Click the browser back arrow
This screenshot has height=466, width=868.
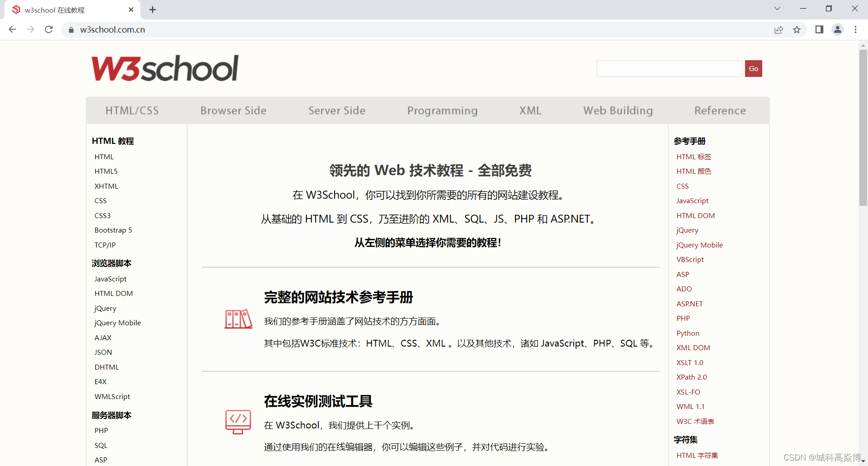(x=12, y=29)
